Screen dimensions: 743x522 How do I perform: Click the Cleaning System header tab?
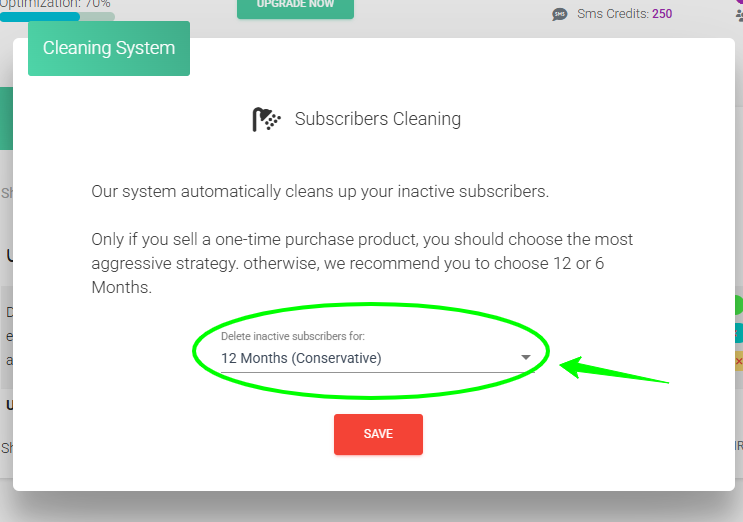109,48
